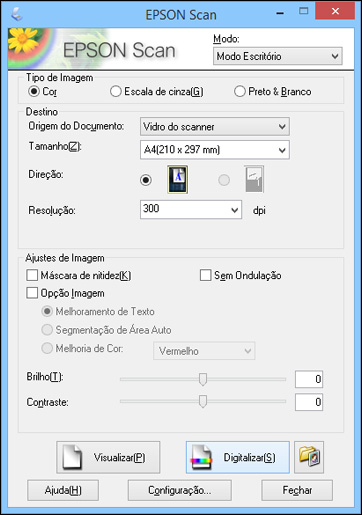Click the Brilho slider handle
This screenshot has height=515, width=362.
pos(203,379)
